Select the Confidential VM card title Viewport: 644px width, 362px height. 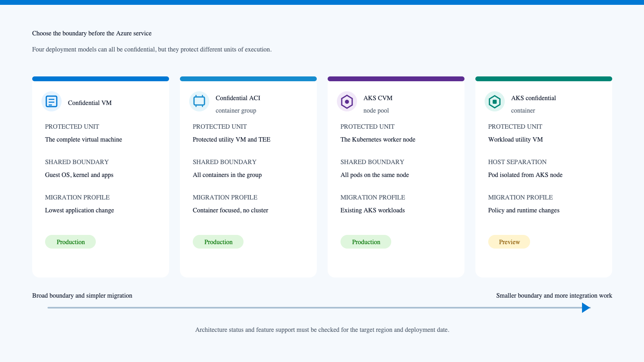[x=90, y=103]
